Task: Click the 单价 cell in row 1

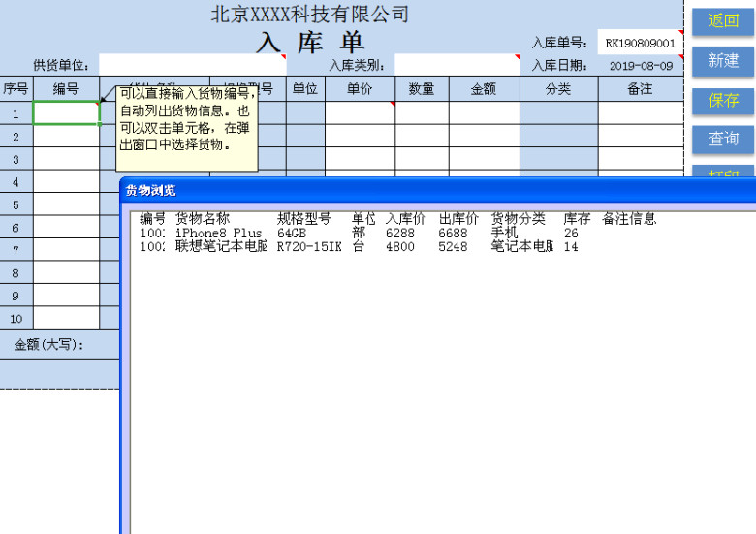Action: [x=360, y=113]
